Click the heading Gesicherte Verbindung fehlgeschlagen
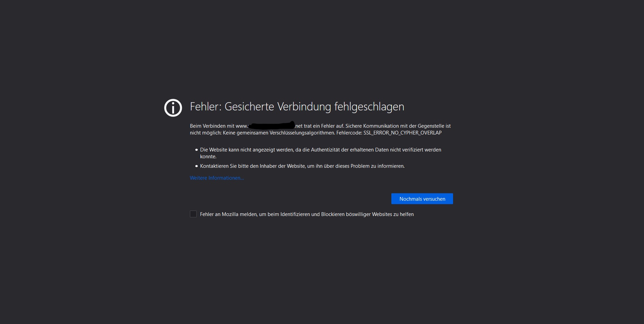 coord(314,107)
